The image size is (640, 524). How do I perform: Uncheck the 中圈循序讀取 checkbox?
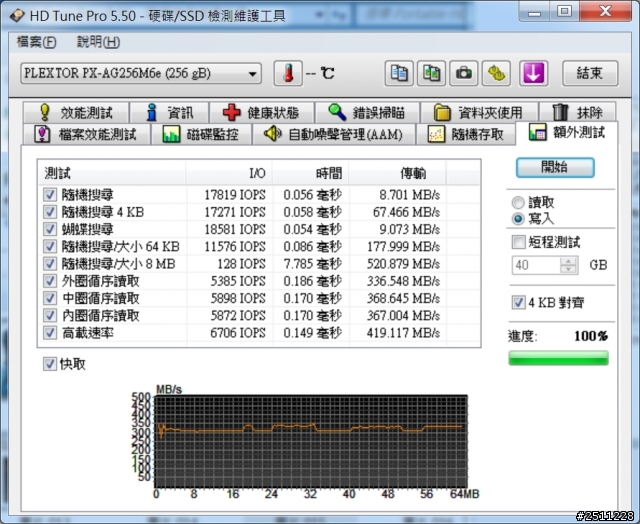(50, 298)
